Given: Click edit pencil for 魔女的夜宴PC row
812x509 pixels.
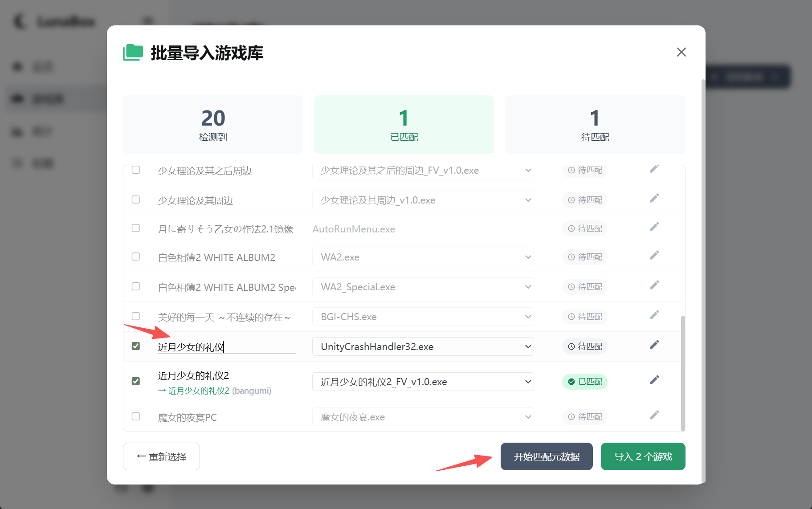Looking at the screenshot, I should 654,415.
